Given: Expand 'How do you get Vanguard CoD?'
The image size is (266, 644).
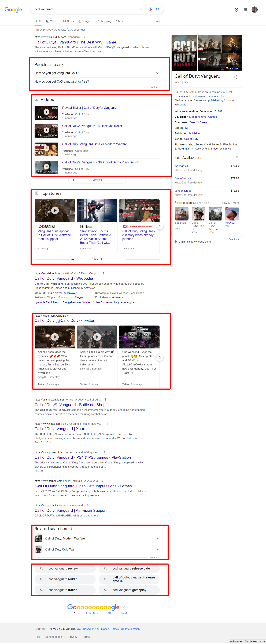Looking at the screenshot, I should (x=97, y=73).
